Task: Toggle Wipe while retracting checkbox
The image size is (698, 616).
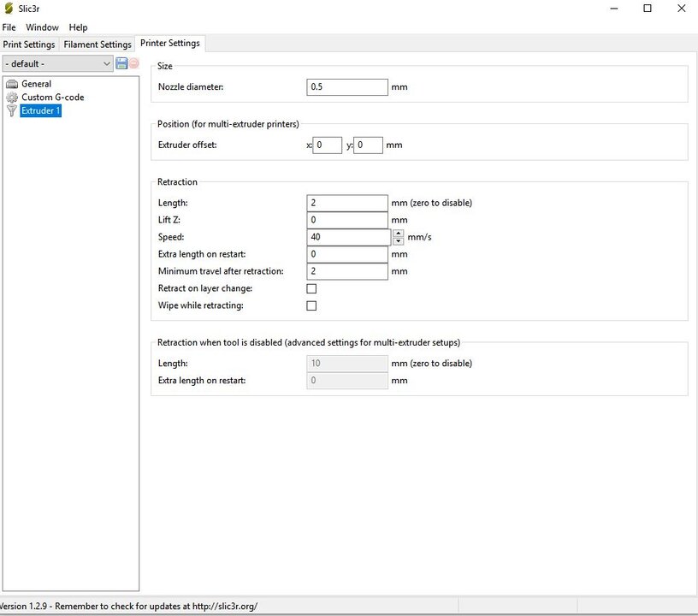Action: click(x=311, y=305)
